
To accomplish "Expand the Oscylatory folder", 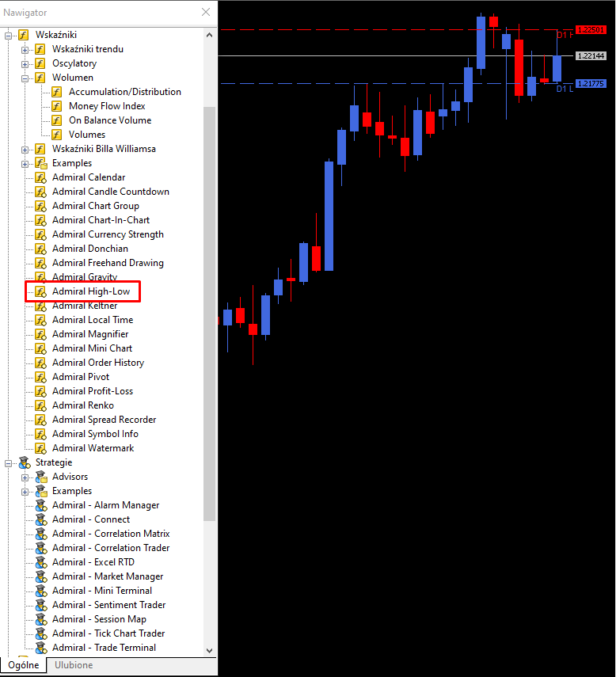I will [x=25, y=64].
